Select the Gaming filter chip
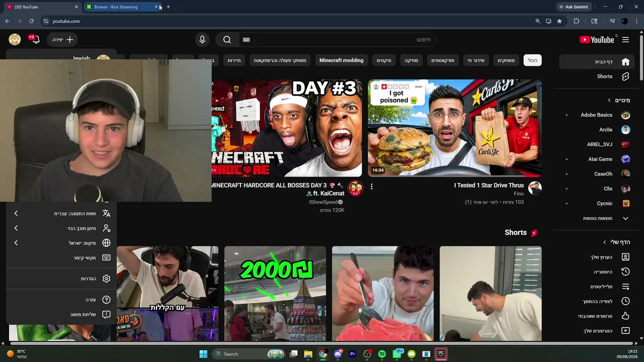The image size is (644, 362). (506, 60)
